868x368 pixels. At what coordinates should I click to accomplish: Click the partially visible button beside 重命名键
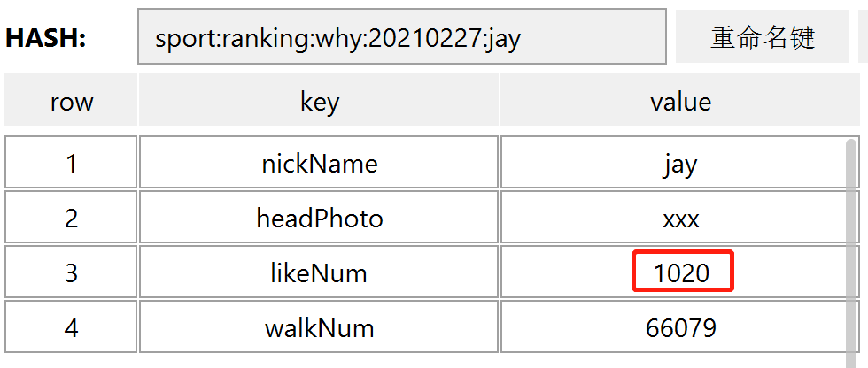point(863,37)
